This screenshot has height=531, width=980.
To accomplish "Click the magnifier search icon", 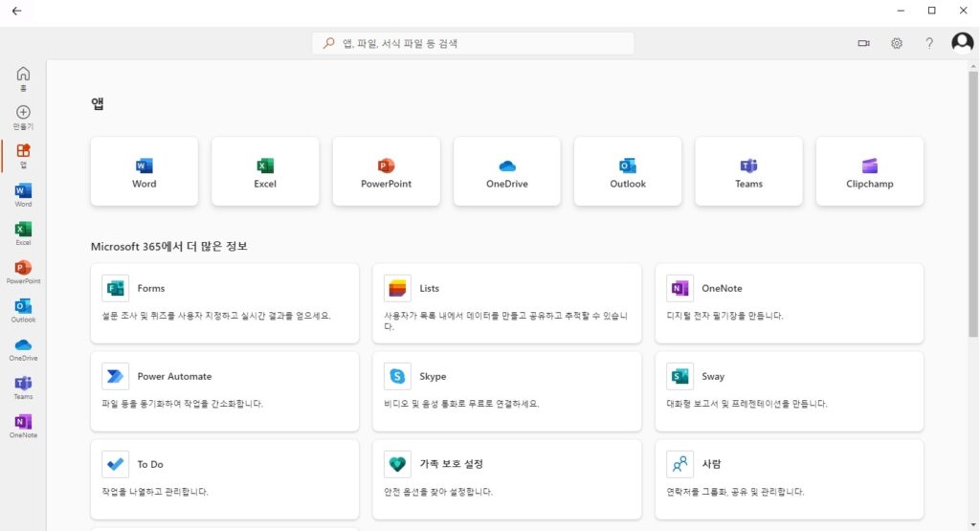I will coord(329,43).
